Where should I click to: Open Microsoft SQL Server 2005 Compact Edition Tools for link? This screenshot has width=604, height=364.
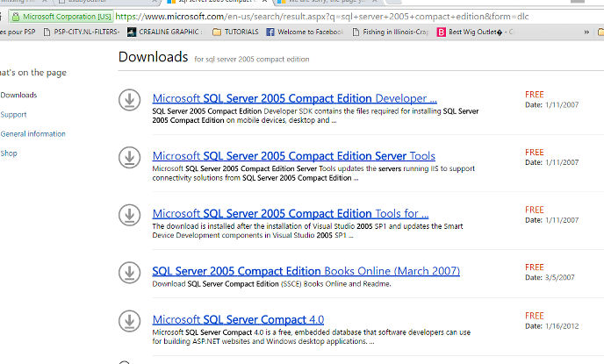(x=291, y=213)
